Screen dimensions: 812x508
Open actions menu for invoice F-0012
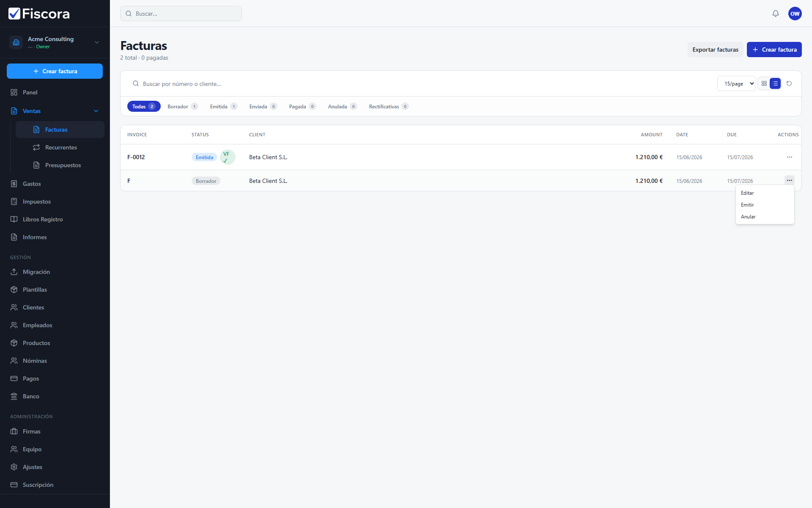(x=789, y=157)
